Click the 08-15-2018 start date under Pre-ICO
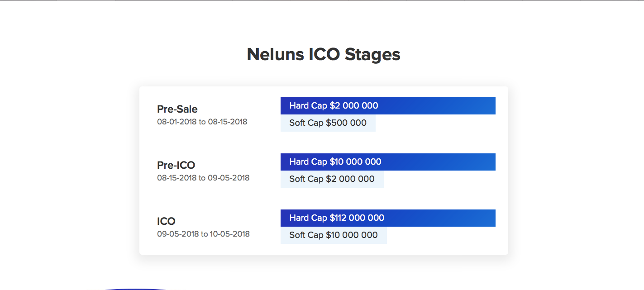The width and height of the screenshot is (644, 290). tap(177, 178)
